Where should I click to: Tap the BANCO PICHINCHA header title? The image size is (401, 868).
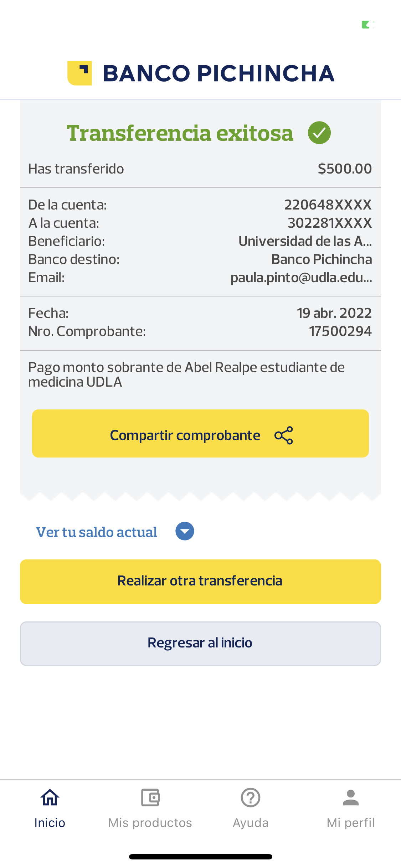point(219,73)
